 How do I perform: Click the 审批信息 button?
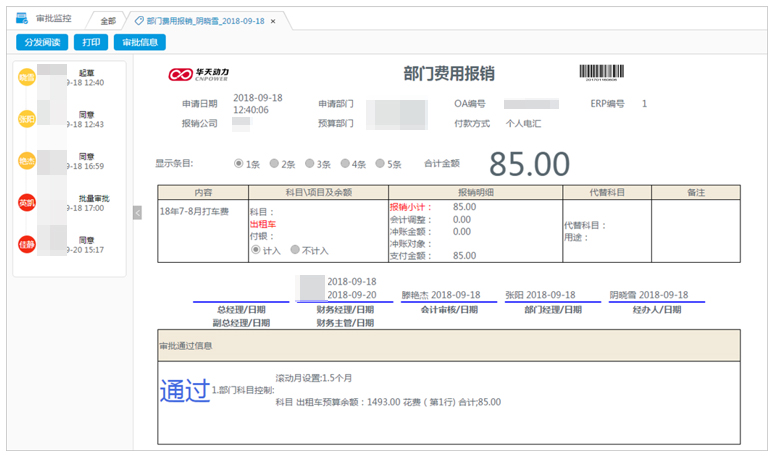point(140,42)
